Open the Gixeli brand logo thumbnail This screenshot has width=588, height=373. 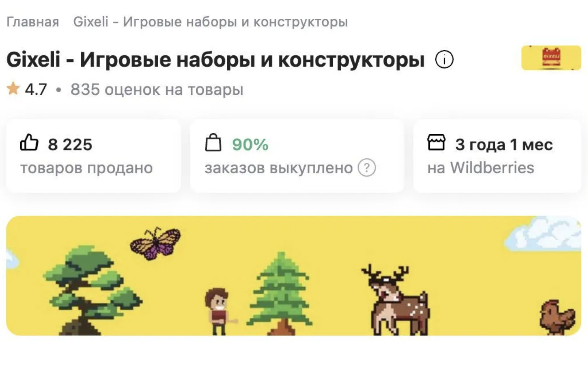click(x=551, y=58)
